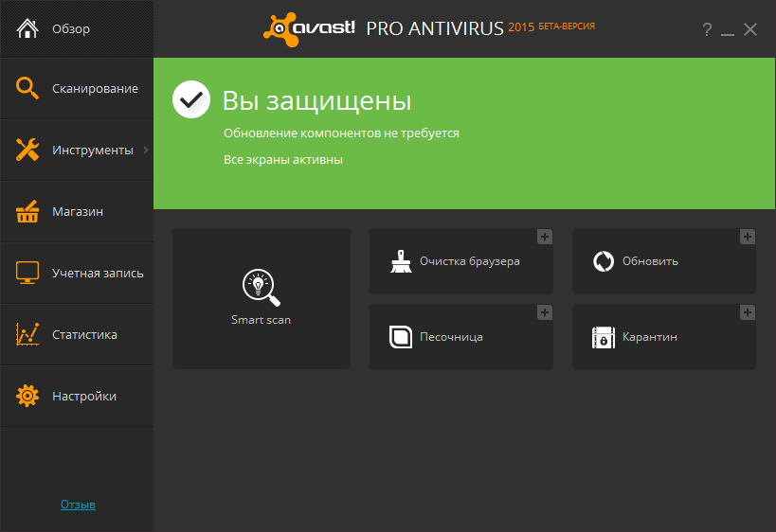
Task: Click the Отзыв feedback link
Action: [x=78, y=505]
